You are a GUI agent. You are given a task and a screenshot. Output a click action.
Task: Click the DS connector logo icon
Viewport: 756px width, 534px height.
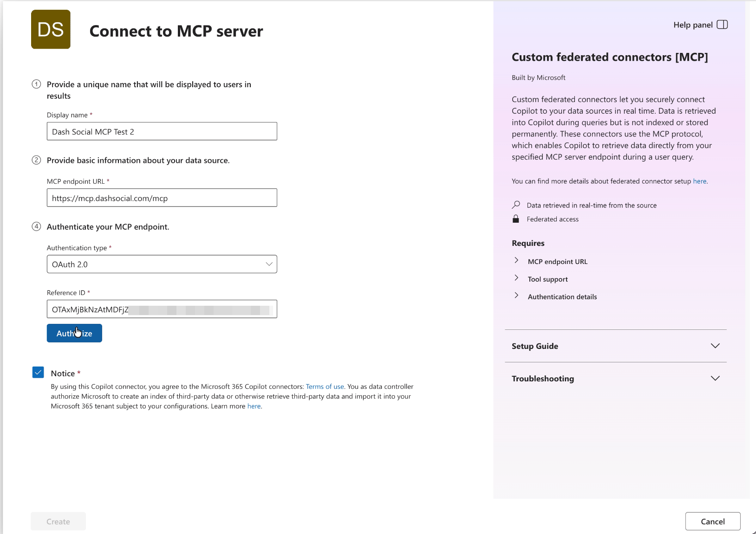coord(51,29)
